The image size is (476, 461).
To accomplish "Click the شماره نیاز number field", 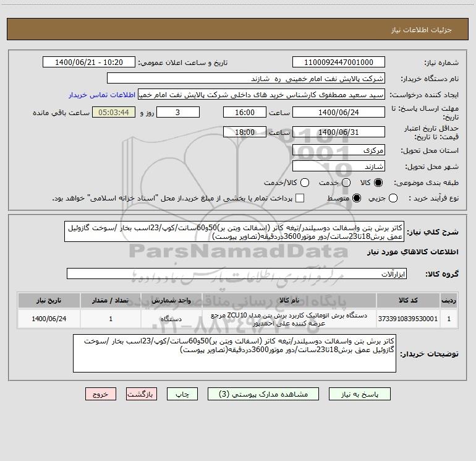I will click(x=339, y=62).
